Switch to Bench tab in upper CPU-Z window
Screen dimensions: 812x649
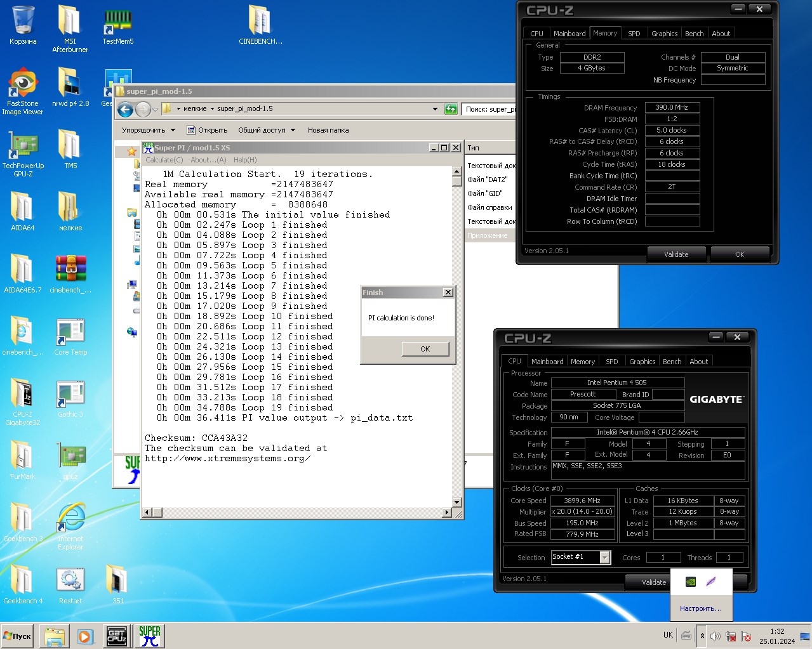coord(694,34)
